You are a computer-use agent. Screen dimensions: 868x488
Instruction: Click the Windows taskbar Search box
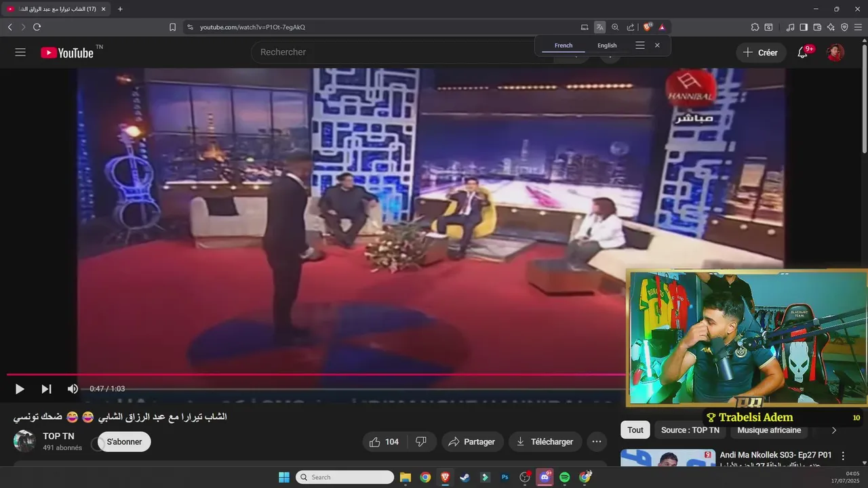345,477
